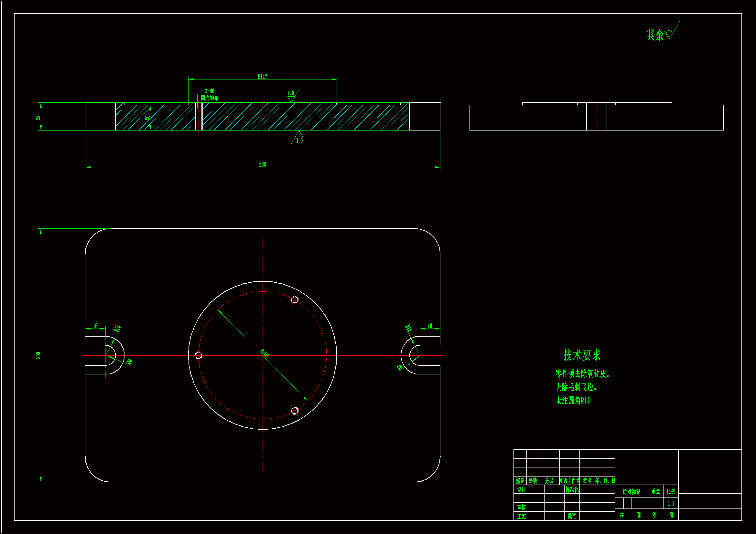
Task: Select the 3-M6 hole callout label
Action: 210,91
